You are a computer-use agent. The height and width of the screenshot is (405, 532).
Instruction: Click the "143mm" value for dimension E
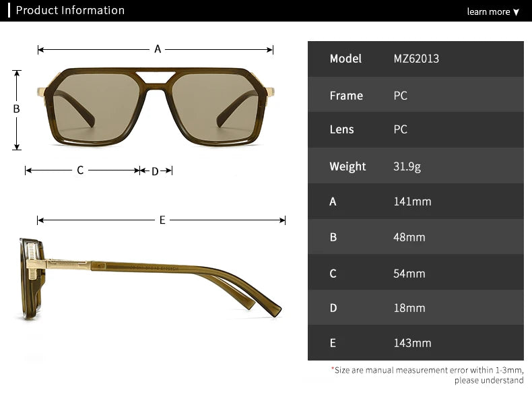412,343
